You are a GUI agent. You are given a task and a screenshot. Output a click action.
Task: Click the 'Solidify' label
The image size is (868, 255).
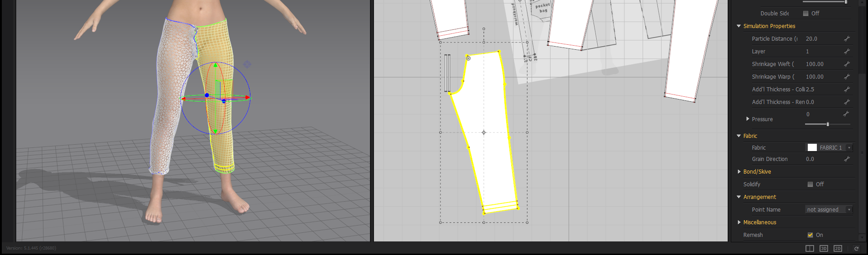pyautogui.click(x=752, y=184)
